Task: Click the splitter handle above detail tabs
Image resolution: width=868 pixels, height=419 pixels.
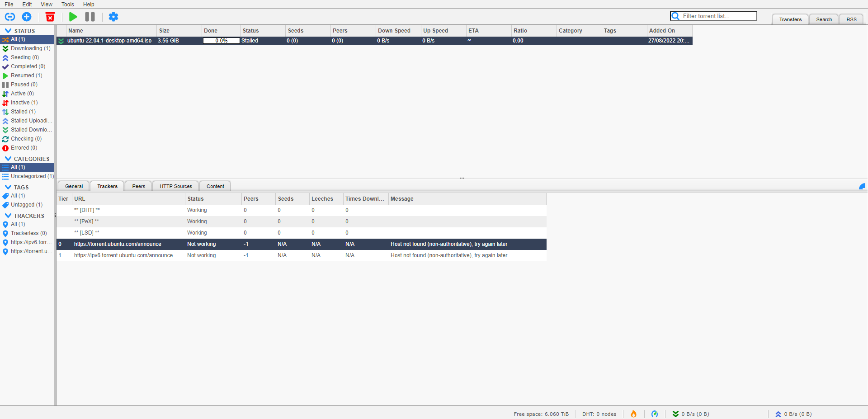Action: [462, 178]
